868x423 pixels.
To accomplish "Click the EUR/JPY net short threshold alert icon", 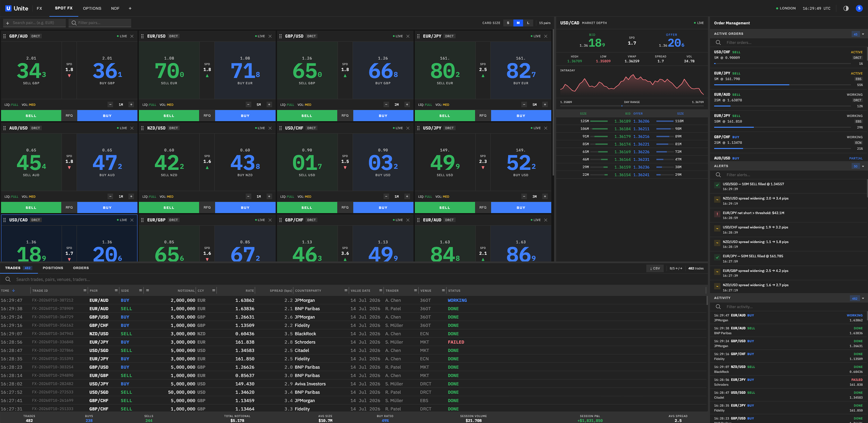I will [717, 214].
